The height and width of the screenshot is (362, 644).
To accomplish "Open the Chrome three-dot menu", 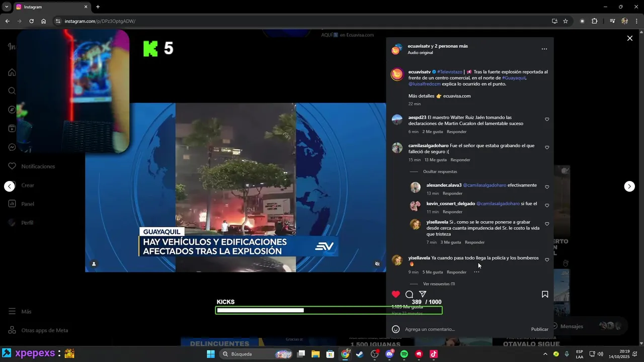I will [636, 21].
